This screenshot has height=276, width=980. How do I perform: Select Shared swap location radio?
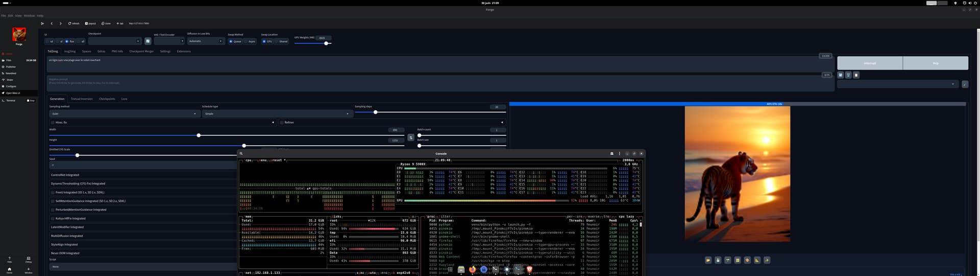coord(281,41)
